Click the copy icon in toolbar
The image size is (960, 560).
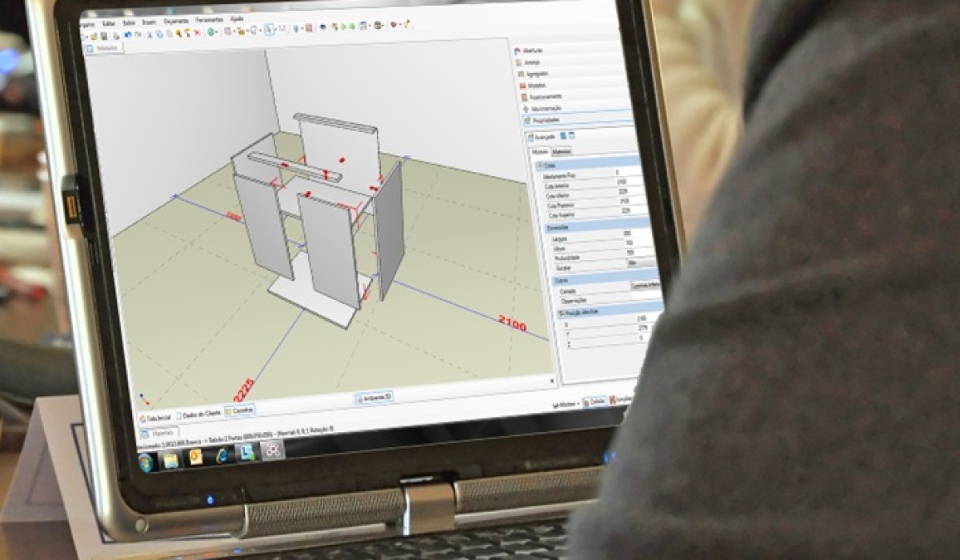tap(159, 34)
